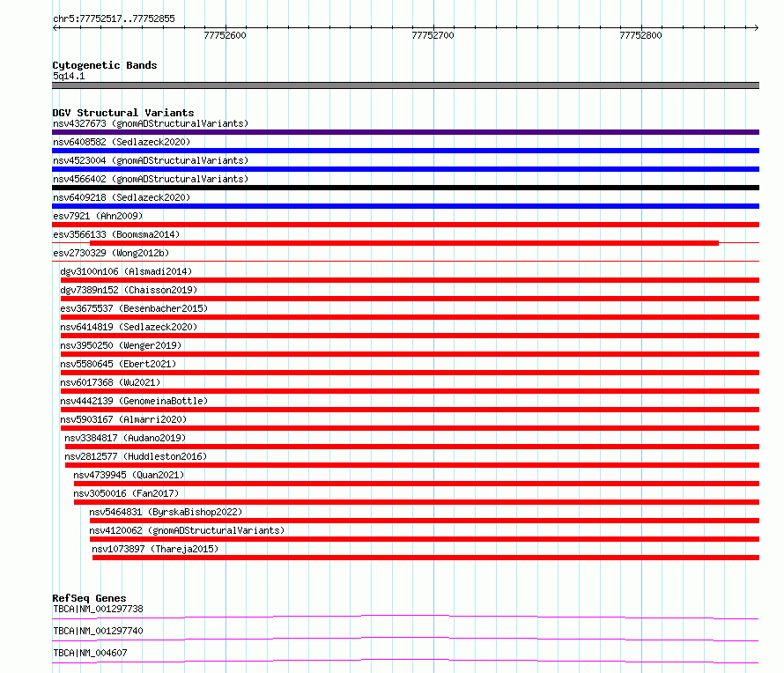This screenshot has height=673, width=784.
Task: Click the blue bar under nsv6408582
Action: [405, 151]
